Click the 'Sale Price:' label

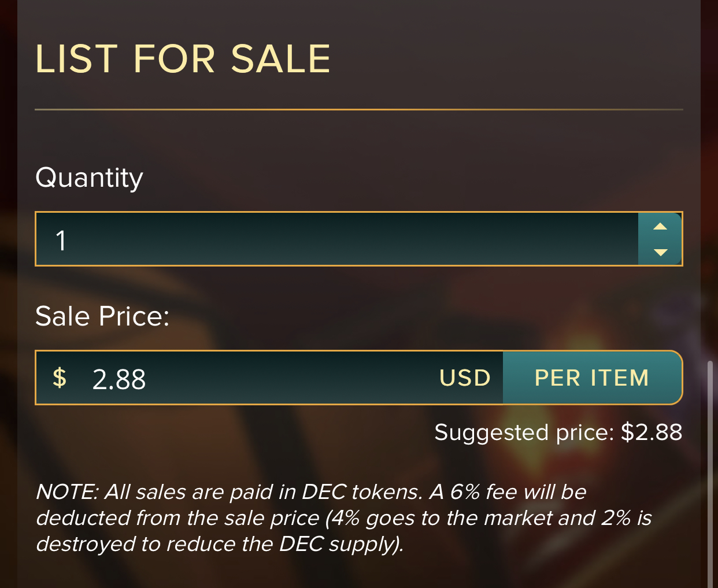[x=102, y=316]
